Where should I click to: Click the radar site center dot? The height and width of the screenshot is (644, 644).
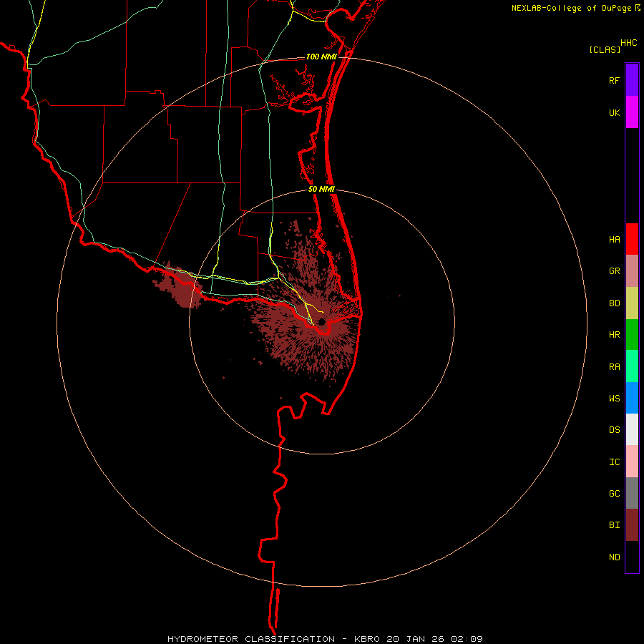coord(321,321)
